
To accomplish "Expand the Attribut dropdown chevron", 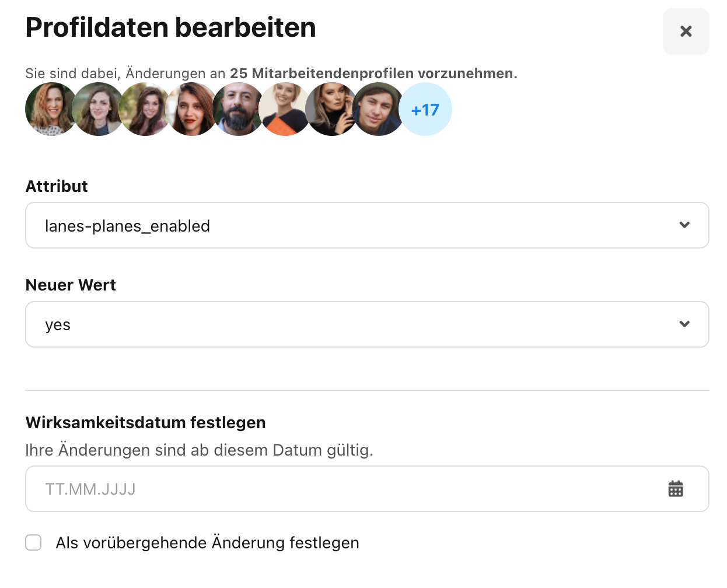I will pos(684,225).
